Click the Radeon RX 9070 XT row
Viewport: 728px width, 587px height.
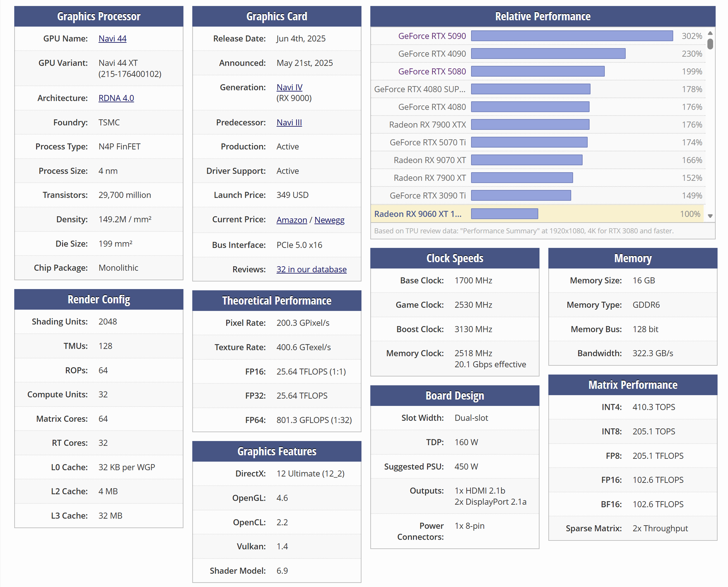coord(538,160)
